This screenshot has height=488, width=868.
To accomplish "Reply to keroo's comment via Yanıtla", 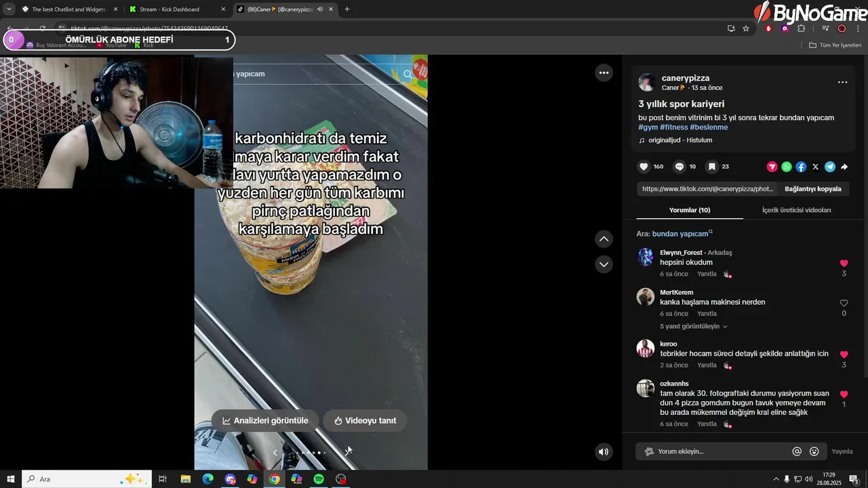I will 707,365.
